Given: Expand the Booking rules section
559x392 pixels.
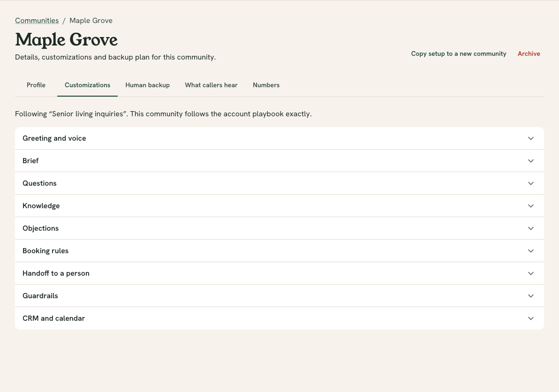Looking at the screenshot, I should (279, 251).
